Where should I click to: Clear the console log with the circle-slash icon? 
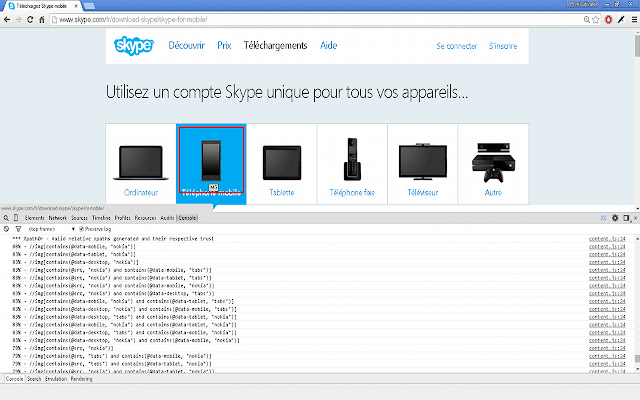(x=6, y=229)
